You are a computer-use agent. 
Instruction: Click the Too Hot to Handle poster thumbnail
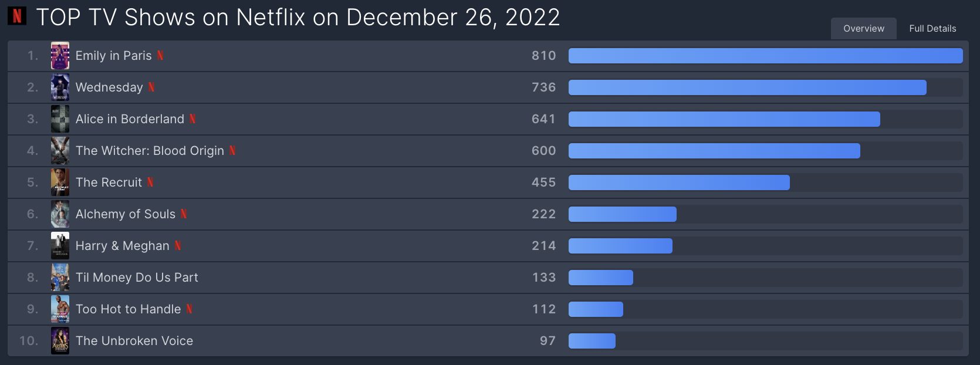60,309
